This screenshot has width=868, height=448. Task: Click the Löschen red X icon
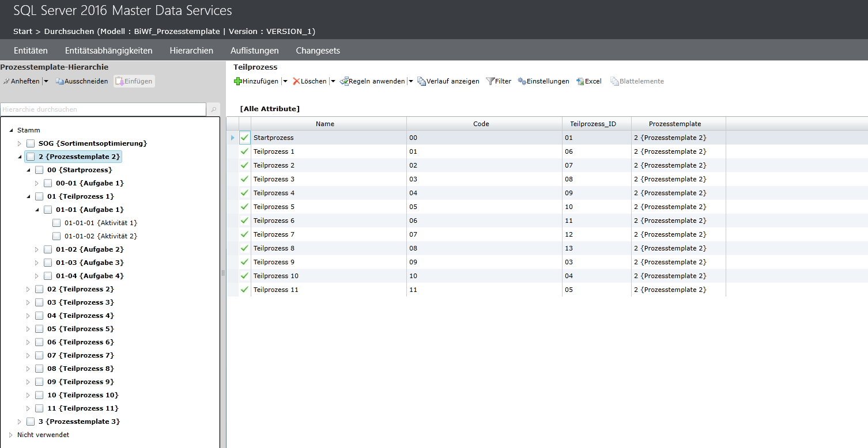[x=296, y=81]
